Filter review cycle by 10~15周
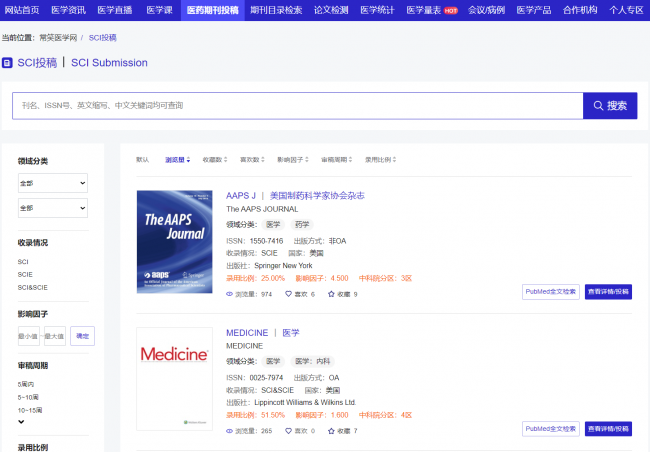The height and width of the screenshot is (452, 650). coord(29,410)
